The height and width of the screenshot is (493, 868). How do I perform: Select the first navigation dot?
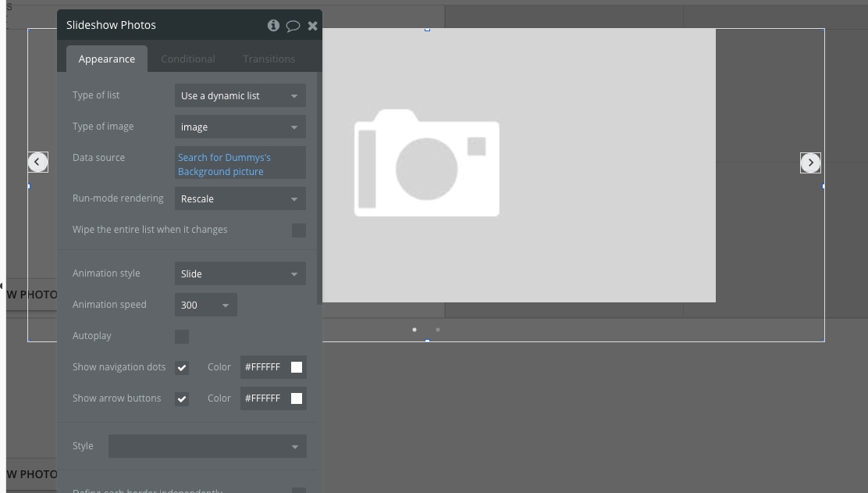[414, 330]
